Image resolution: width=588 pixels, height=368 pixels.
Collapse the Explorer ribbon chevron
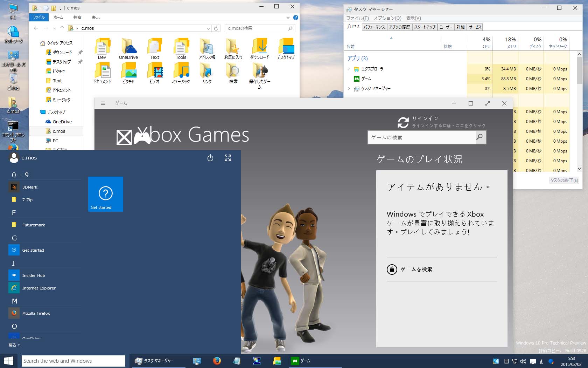[288, 18]
